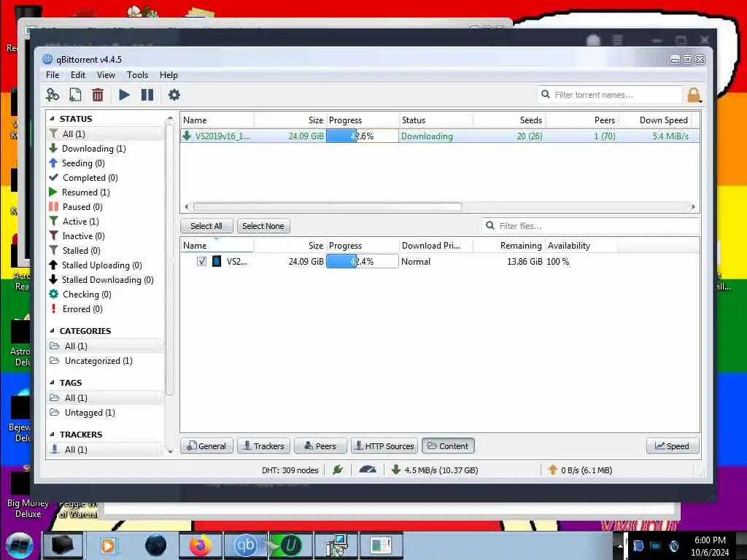Open the View menu

106,75
